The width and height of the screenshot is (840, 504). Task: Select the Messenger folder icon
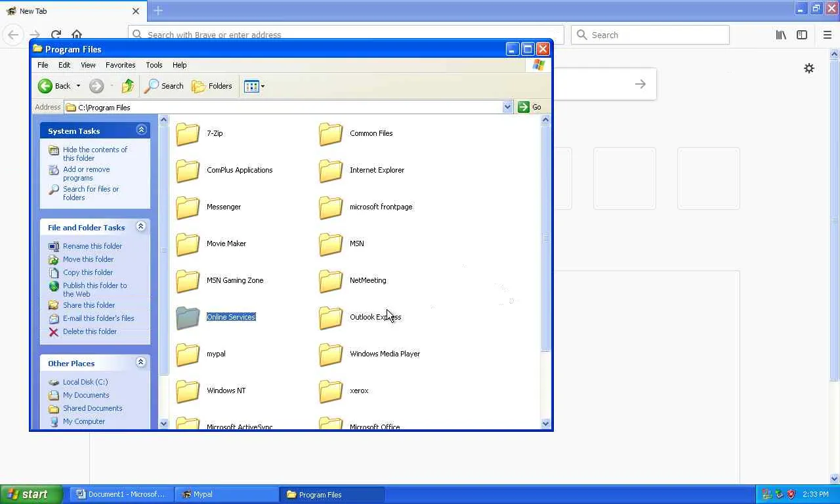pyautogui.click(x=188, y=207)
